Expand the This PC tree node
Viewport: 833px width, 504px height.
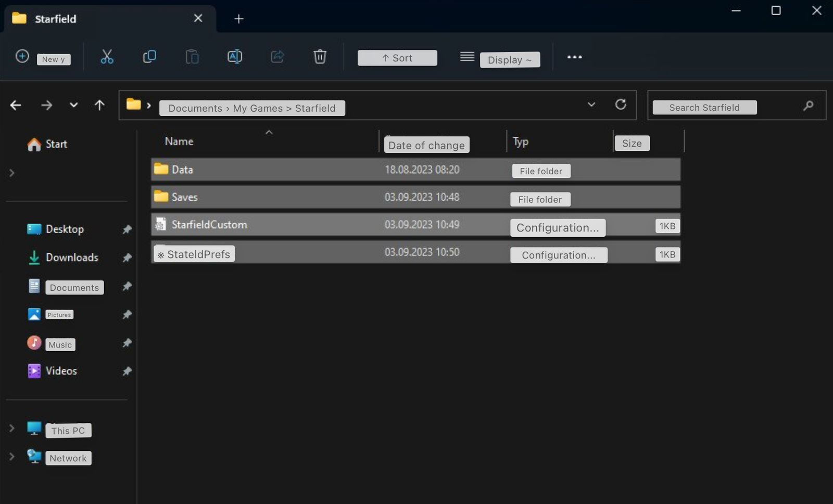(x=11, y=428)
